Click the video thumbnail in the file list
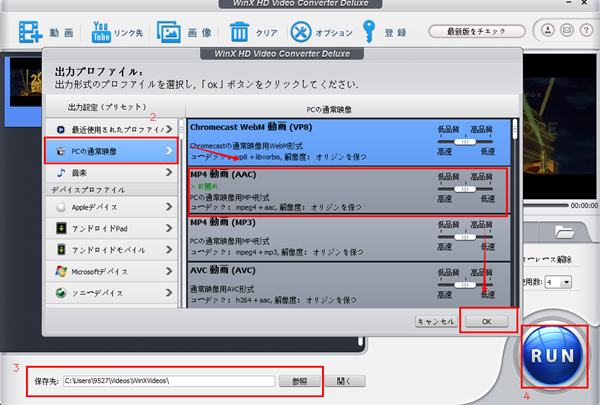 [x=25, y=82]
